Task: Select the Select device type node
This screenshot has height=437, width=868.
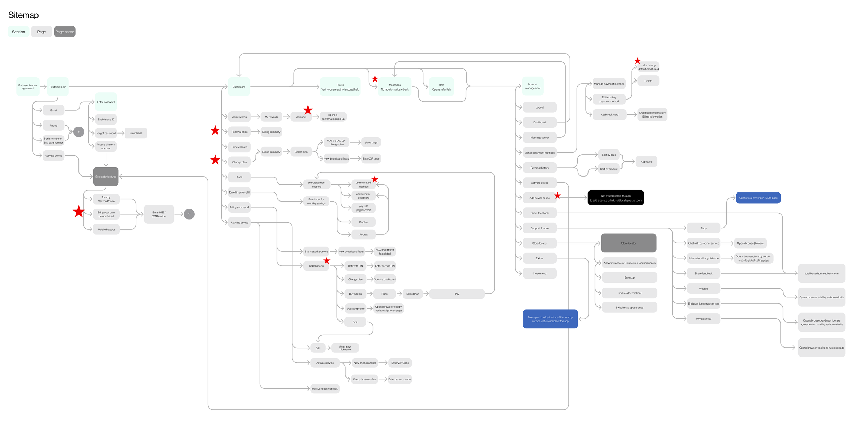Action: point(106,177)
